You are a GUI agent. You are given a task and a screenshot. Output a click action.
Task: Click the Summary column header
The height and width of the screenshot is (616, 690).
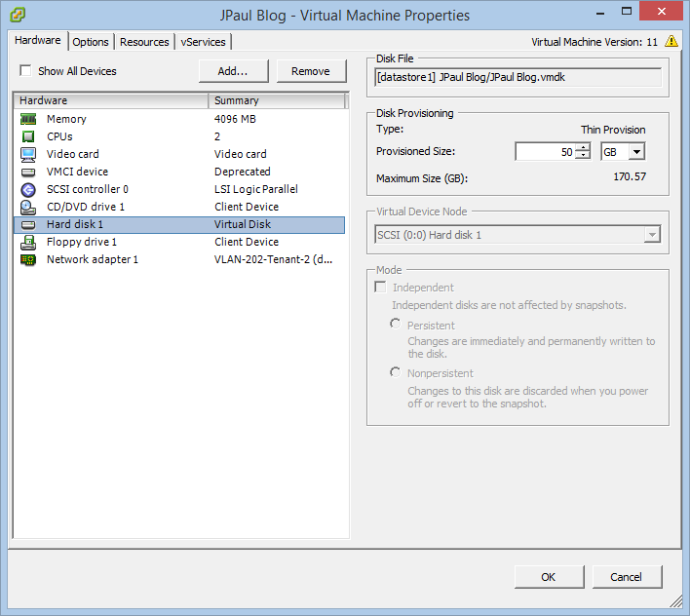277,100
